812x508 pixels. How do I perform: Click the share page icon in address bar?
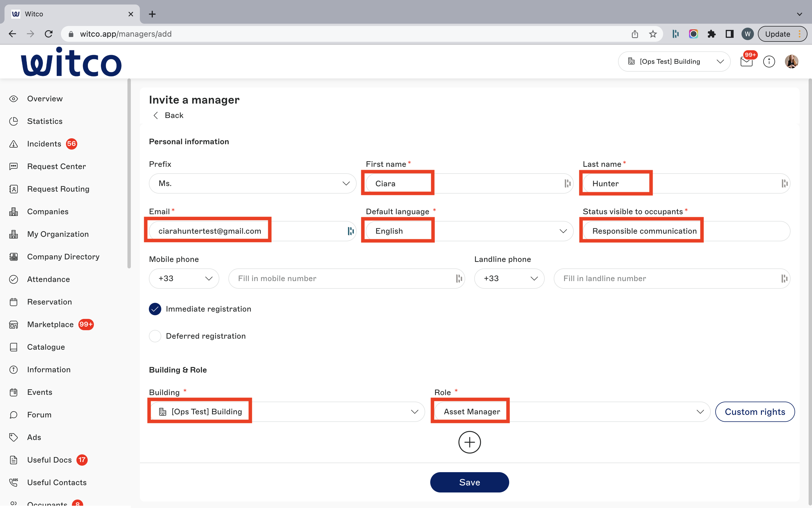[634, 34]
